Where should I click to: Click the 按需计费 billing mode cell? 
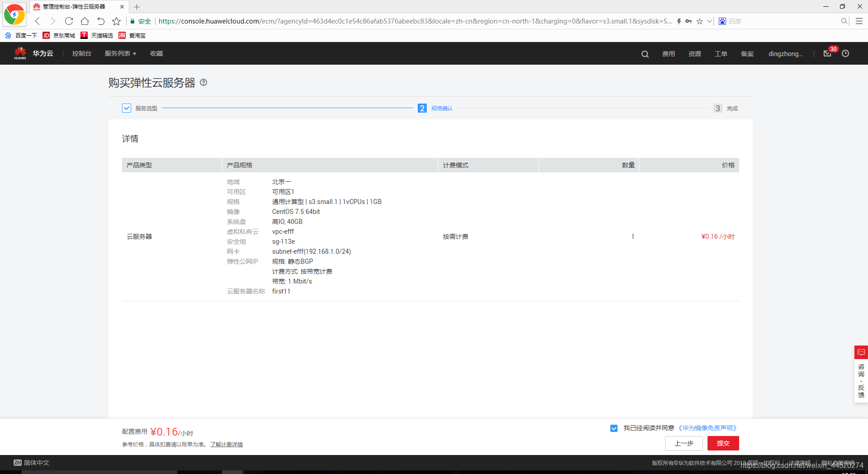tap(455, 237)
